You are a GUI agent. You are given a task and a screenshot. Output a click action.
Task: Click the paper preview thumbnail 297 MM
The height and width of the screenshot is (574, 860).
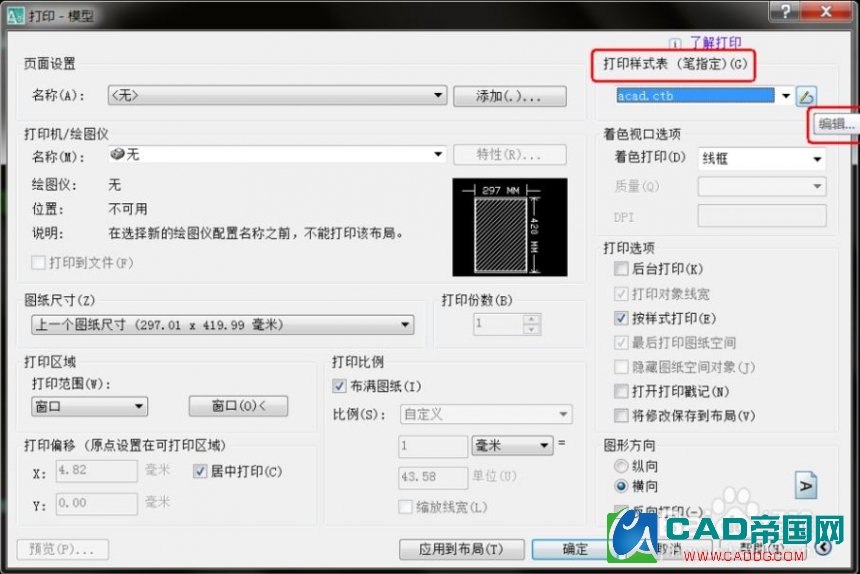click(510, 227)
